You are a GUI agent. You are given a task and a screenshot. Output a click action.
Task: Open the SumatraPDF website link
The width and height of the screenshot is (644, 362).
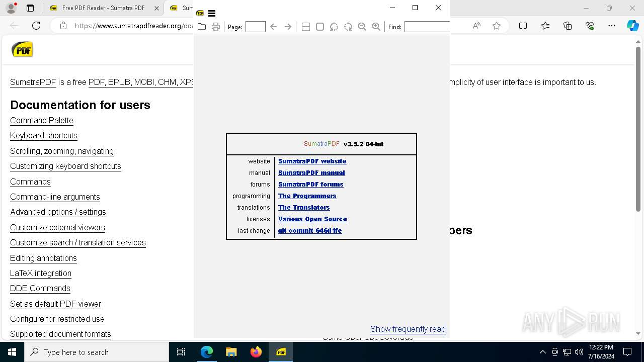312,161
